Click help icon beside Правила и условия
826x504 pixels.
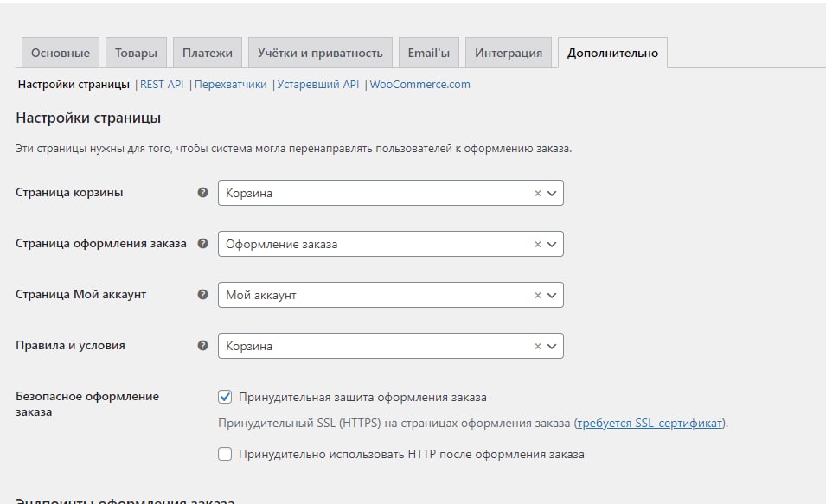point(202,346)
